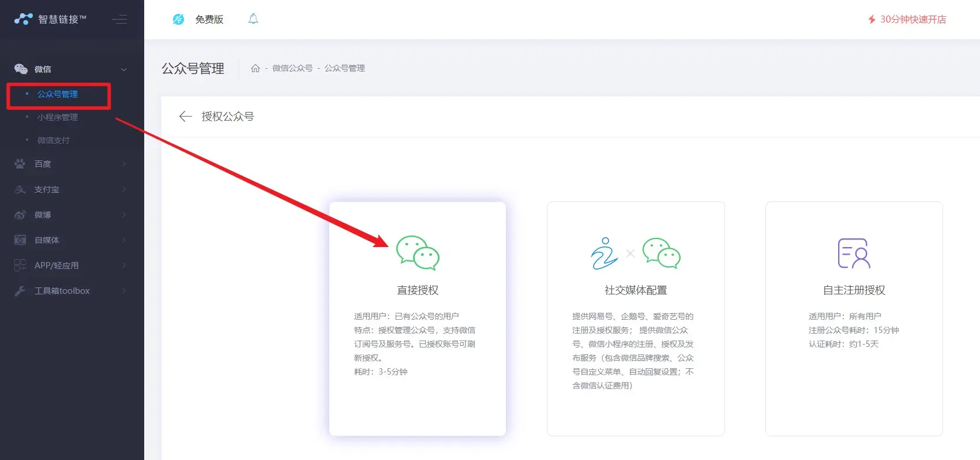980x460 pixels.
Task: Click the 授权公众号 heading text
Action: [x=228, y=117]
